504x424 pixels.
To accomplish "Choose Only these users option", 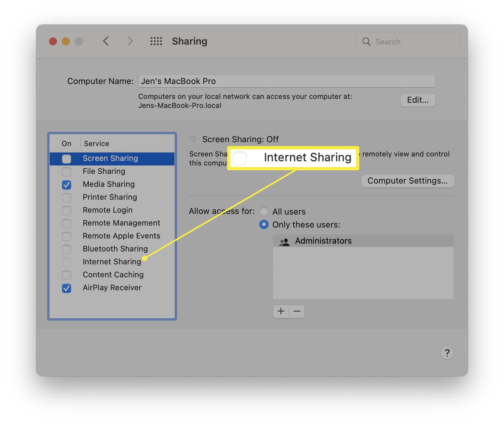I will tap(264, 224).
